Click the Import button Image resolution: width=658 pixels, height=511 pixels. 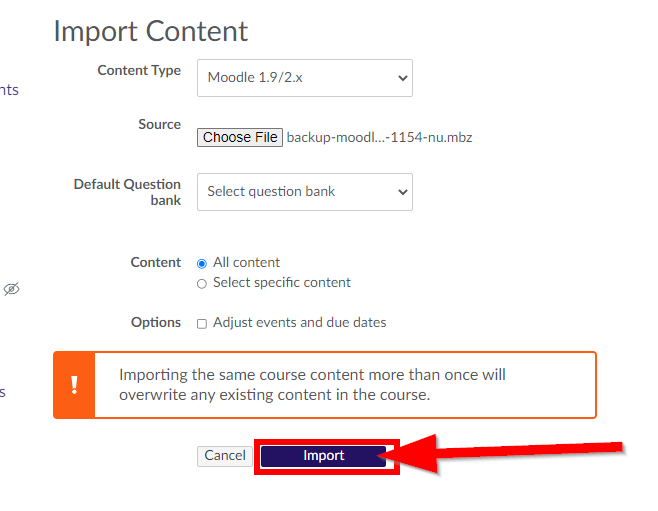tap(324, 456)
